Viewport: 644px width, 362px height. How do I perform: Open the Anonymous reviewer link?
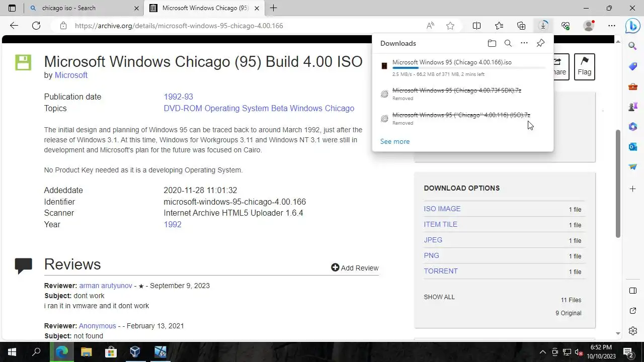click(x=98, y=326)
